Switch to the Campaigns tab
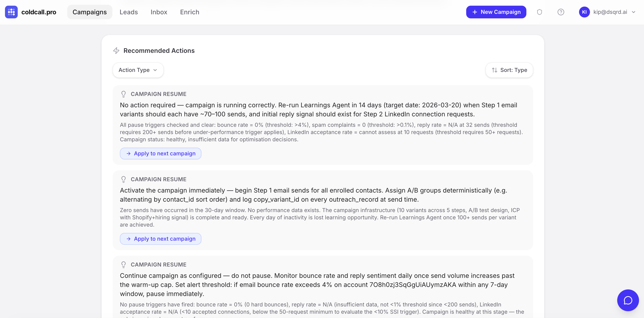 click(x=89, y=12)
